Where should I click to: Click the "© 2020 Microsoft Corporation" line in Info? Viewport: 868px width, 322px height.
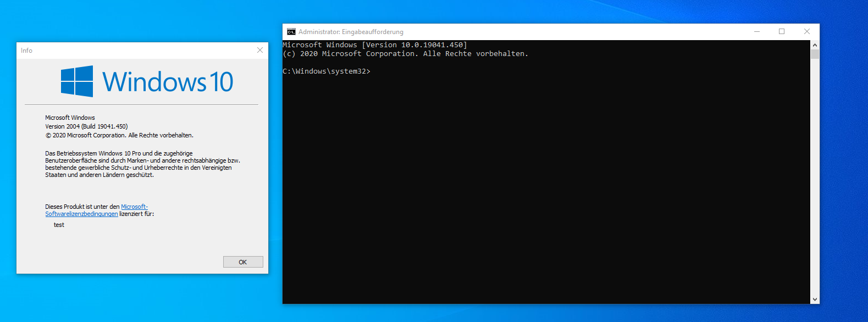(x=119, y=135)
